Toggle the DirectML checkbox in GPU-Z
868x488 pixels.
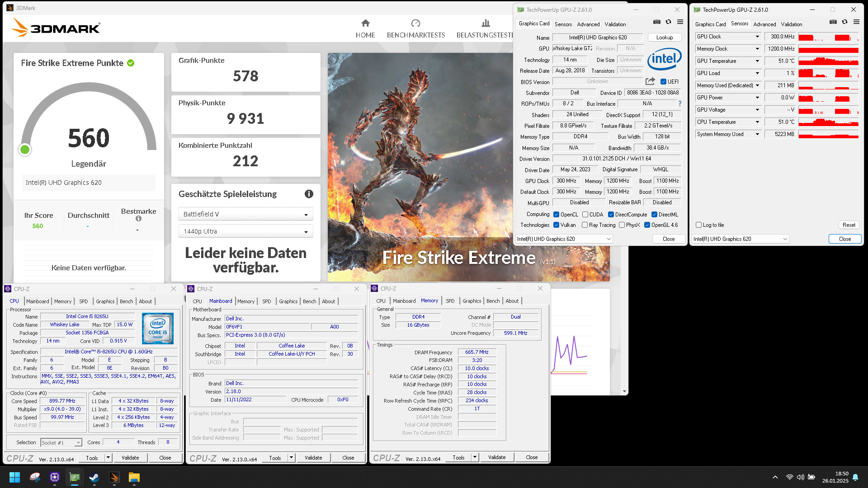(654, 215)
